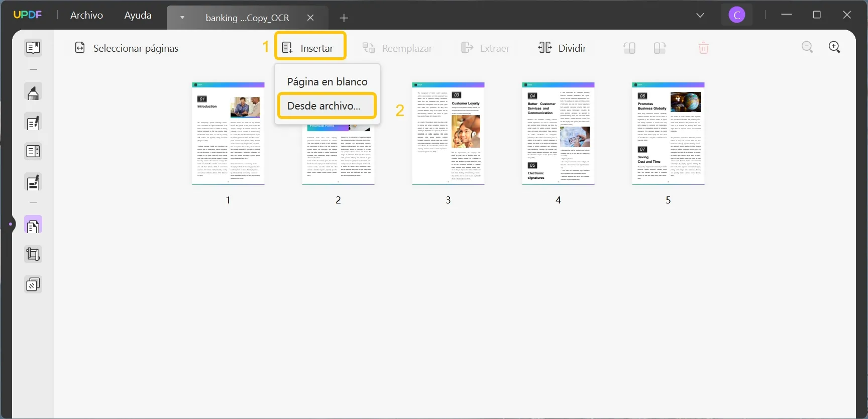Open the Reader mode sidebar icon
This screenshot has height=419, width=868.
tap(33, 48)
